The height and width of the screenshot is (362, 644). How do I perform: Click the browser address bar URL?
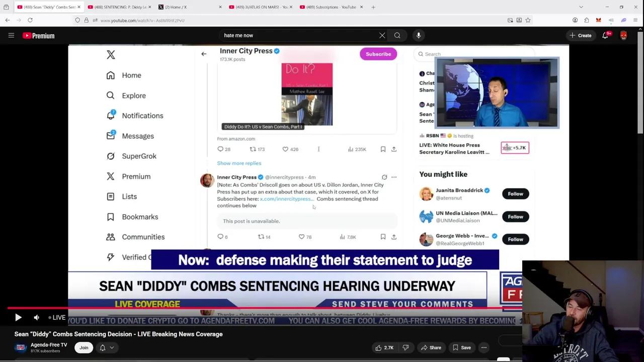pyautogui.click(x=142, y=20)
